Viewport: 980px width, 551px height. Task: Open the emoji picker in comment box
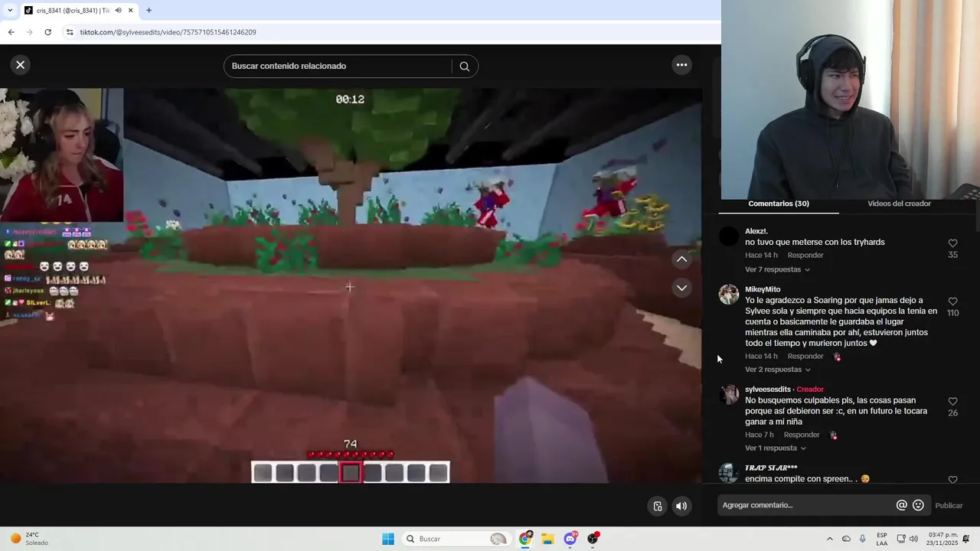click(x=918, y=505)
